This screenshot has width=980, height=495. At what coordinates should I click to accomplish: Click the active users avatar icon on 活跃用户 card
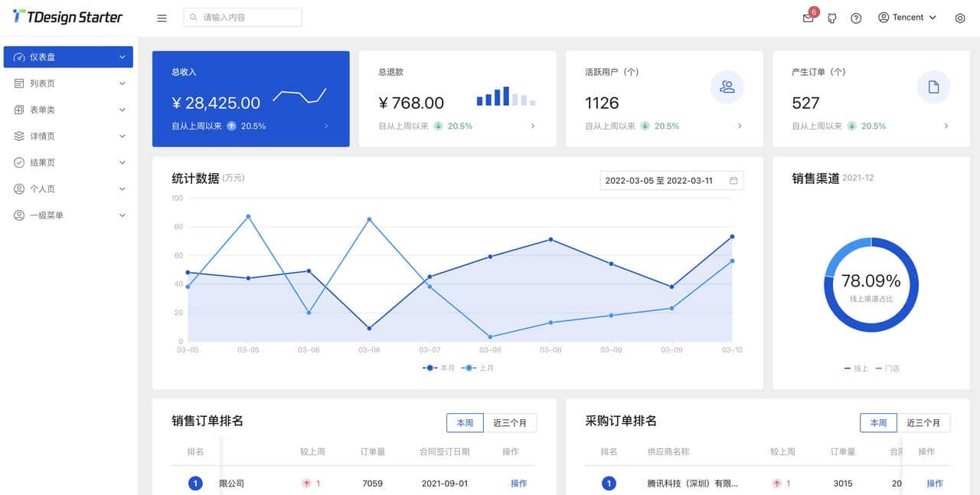(x=727, y=87)
